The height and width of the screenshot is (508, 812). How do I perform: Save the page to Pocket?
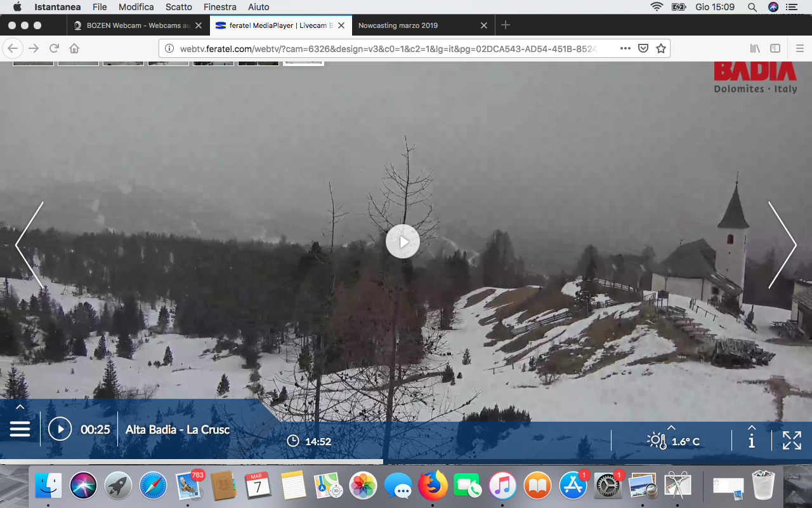click(x=643, y=48)
